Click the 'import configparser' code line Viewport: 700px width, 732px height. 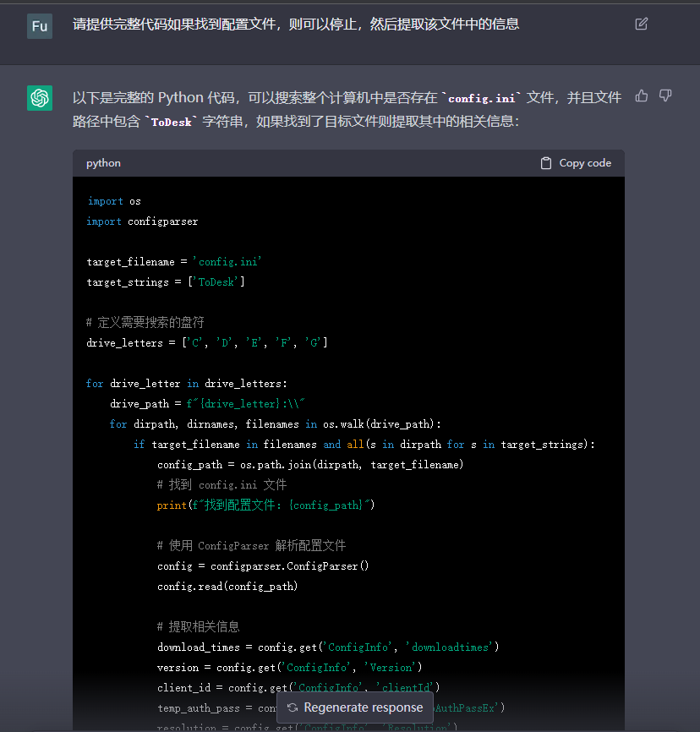142,221
